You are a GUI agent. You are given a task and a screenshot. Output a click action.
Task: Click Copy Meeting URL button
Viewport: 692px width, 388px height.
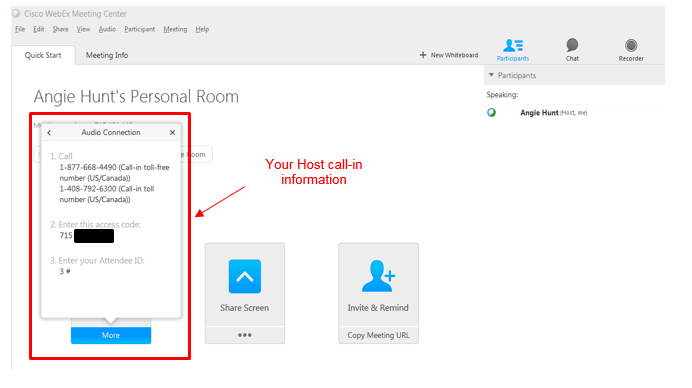[378, 335]
